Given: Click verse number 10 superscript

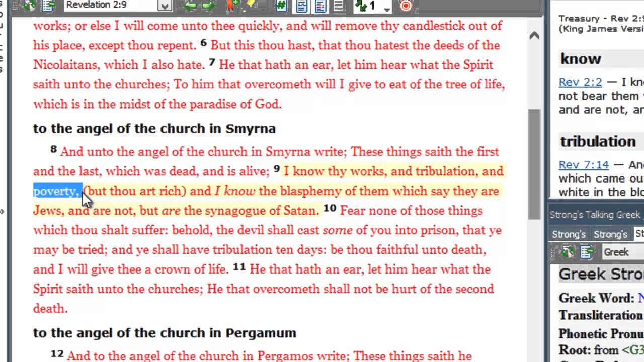Looking at the screenshot, I should click(330, 208).
